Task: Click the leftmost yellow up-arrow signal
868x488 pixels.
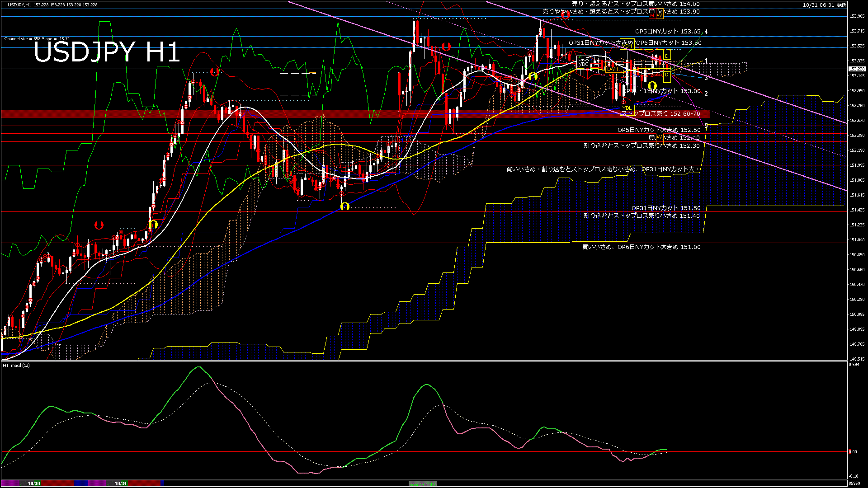Action: (153, 224)
